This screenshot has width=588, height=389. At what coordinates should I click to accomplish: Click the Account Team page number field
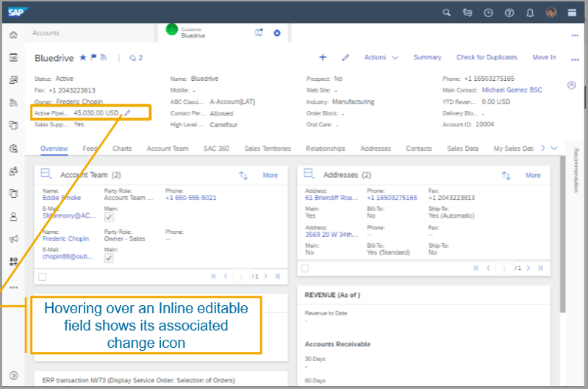point(241,276)
